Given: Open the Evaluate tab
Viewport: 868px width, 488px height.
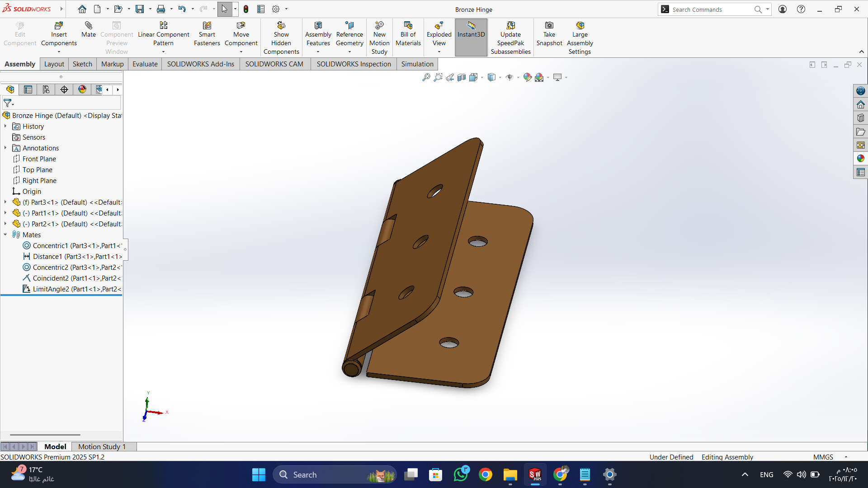Looking at the screenshot, I should pyautogui.click(x=145, y=64).
